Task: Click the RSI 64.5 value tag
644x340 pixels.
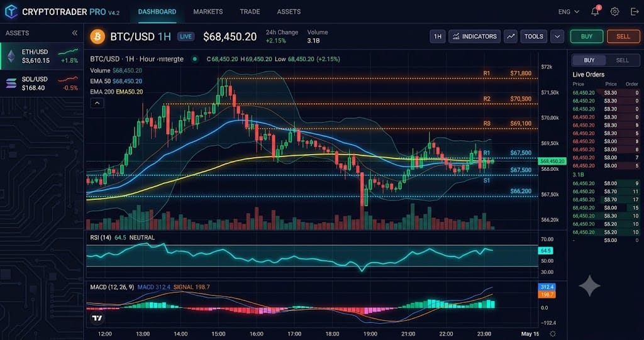Action: coord(546,251)
